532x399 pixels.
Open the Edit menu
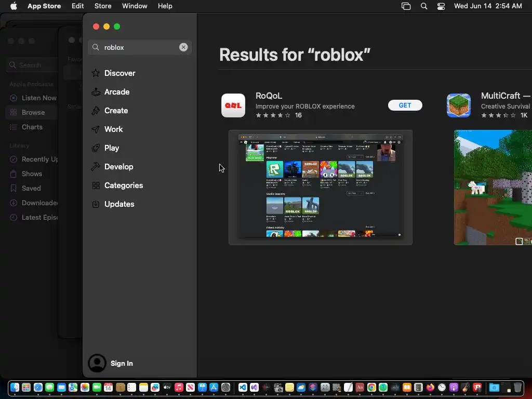[x=78, y=6]
